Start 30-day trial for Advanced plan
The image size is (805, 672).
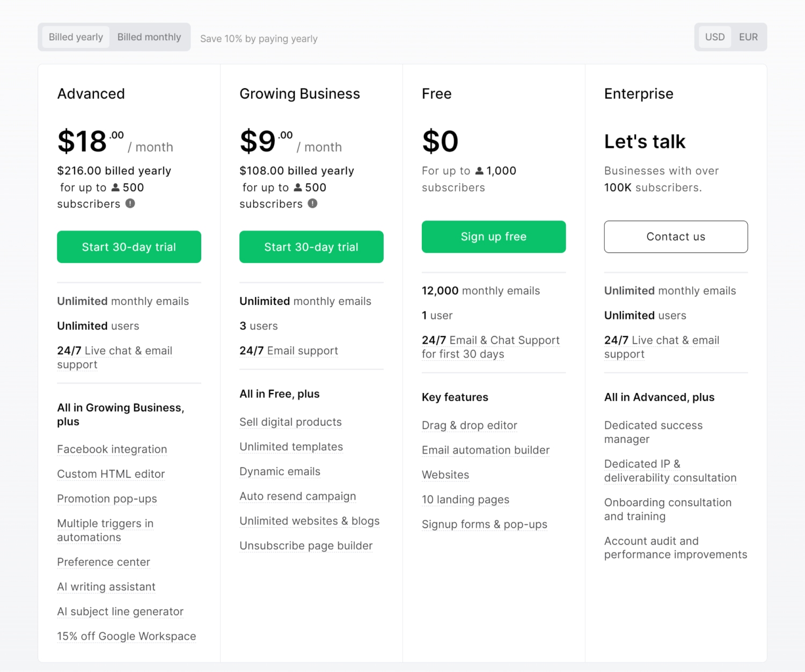tap(129, 247)
